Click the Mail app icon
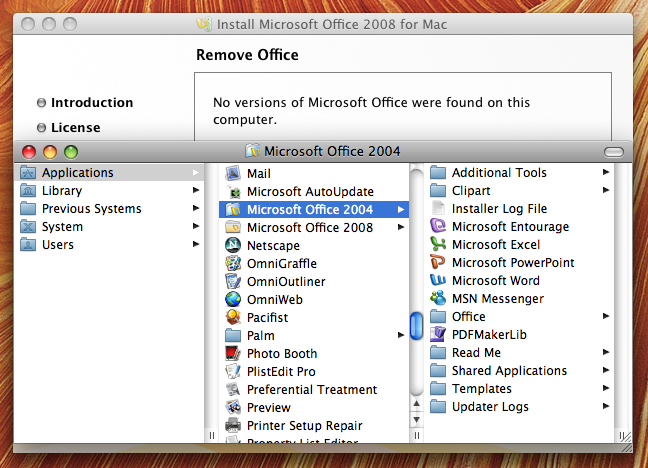This screenshot has height=468, width=648. tap(233, 173)
